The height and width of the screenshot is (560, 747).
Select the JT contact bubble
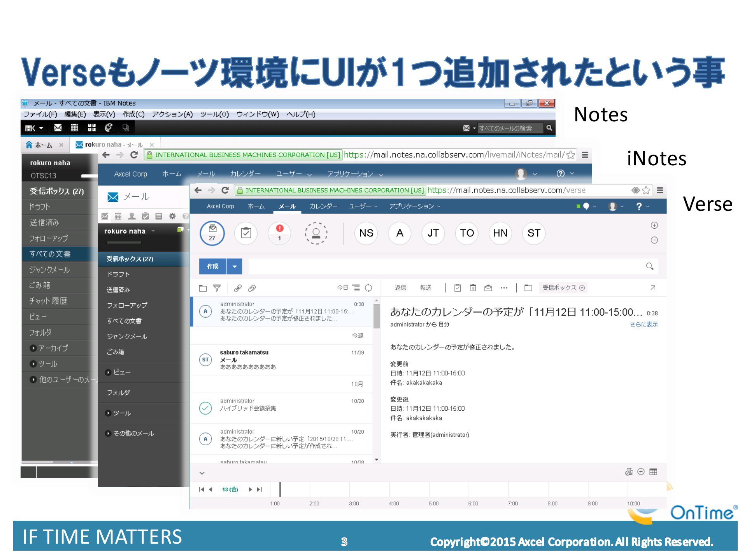click(433, 233)
